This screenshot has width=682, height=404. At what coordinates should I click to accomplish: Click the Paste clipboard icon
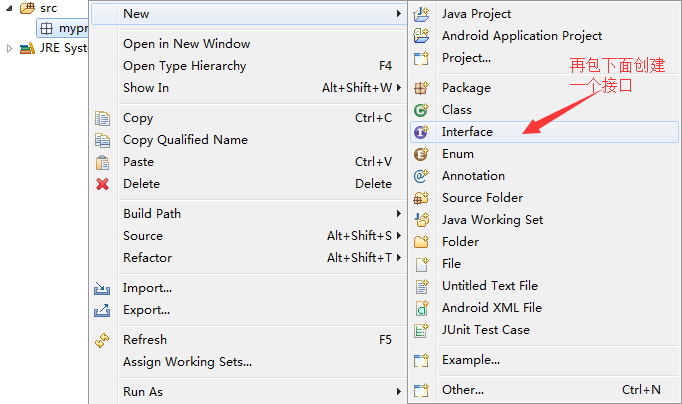tap(102, 162)
